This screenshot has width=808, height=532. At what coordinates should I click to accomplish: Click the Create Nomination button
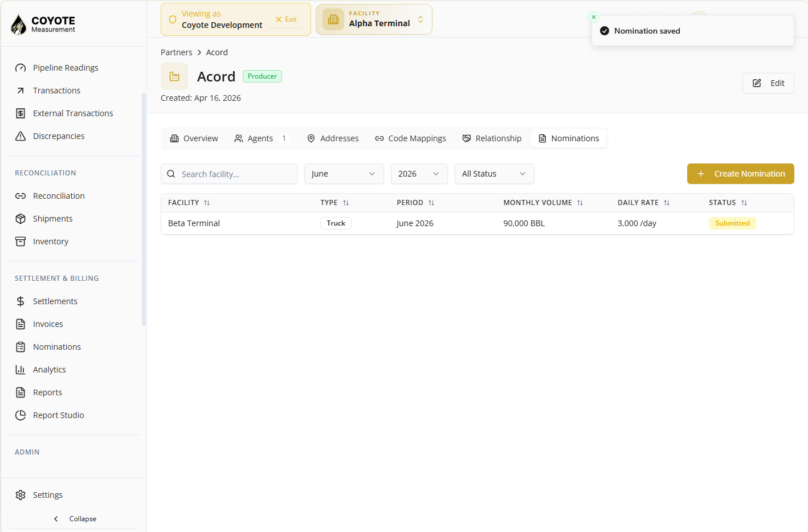coord(741,174)
